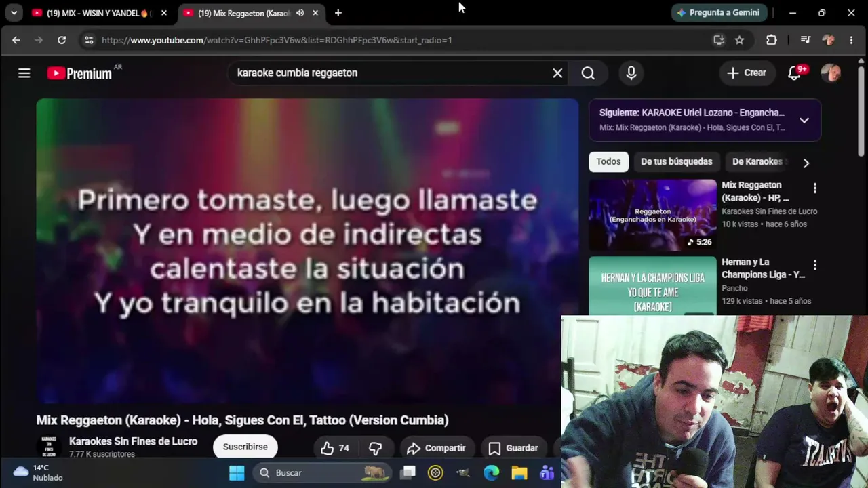The width and height of the screenshot is (868, 488).
Task: Subscribe with the Suscribirse button
Action: pyautogui.click(x=245, y=447)
